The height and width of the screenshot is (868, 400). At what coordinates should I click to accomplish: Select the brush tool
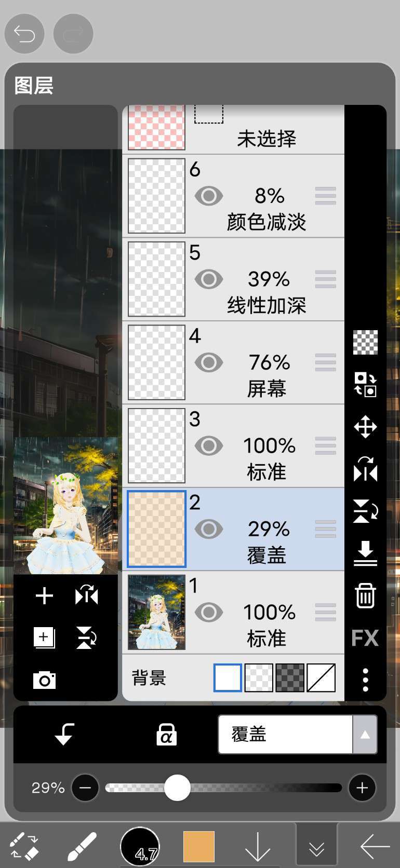[x=82, y=847]
